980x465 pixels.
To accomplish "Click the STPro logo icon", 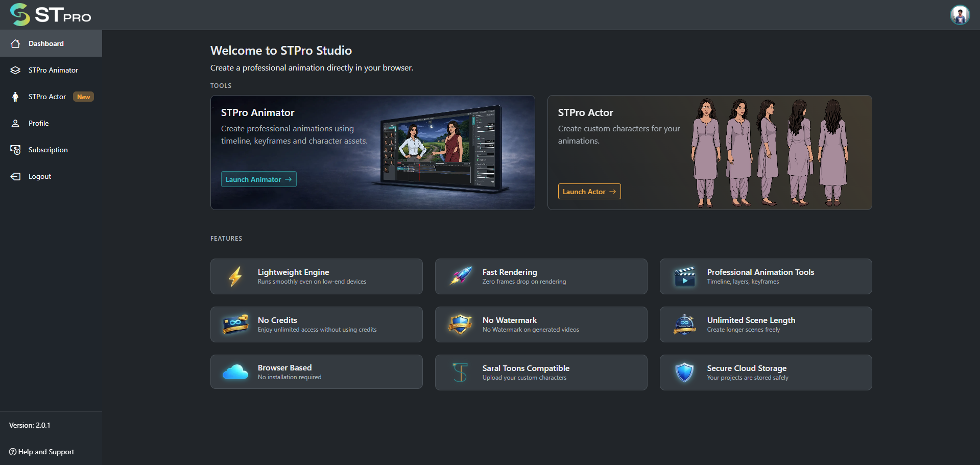I will coord(20,14).
